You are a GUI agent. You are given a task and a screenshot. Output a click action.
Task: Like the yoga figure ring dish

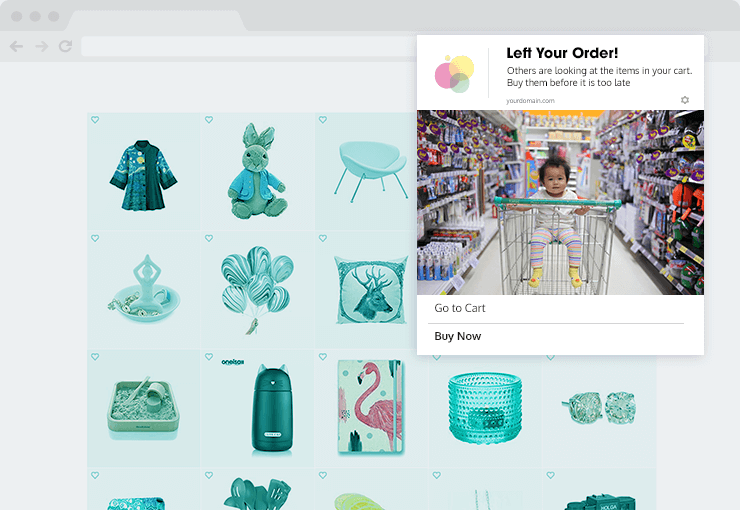point(95,238)
